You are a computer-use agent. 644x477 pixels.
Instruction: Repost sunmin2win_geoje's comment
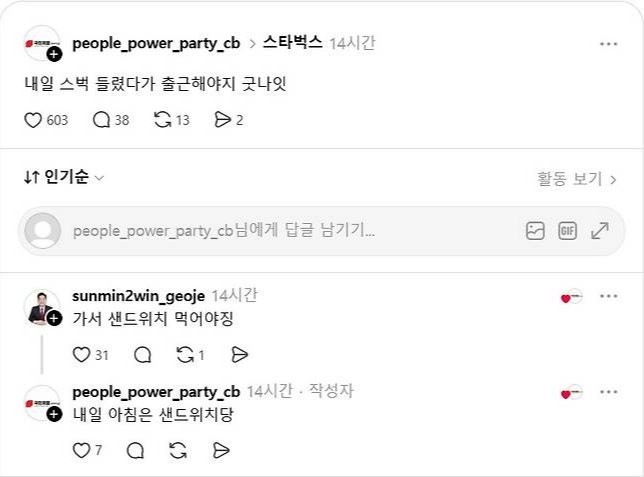coord(185,355)
